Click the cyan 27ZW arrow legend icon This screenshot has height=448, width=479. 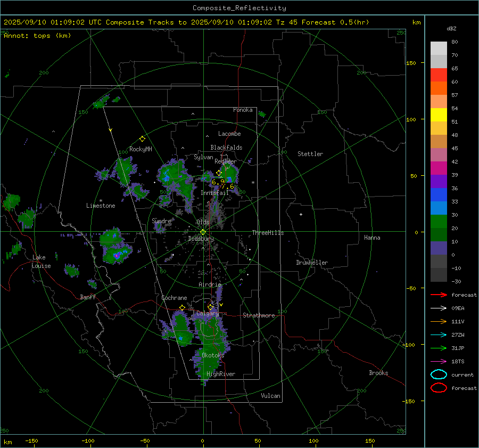coord(439,335)
